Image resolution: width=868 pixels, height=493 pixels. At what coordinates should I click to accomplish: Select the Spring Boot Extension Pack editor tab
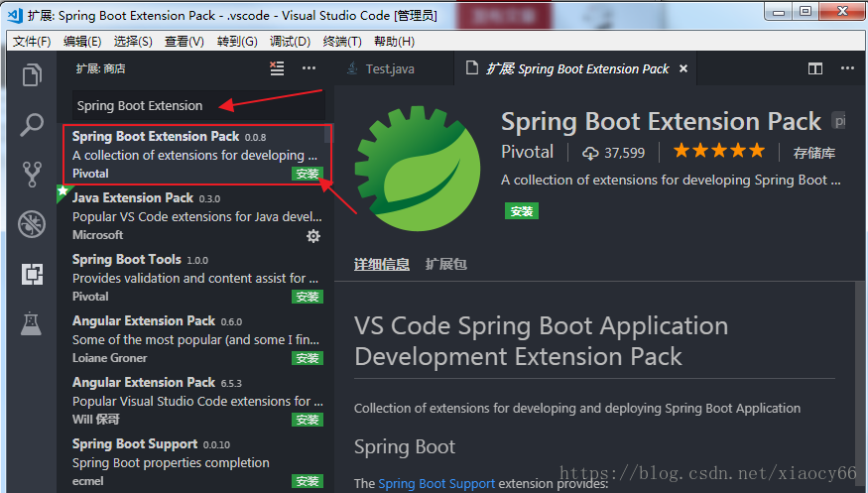575,68
